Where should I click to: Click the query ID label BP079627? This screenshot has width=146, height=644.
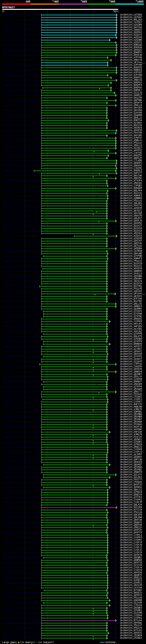(8, 7)
